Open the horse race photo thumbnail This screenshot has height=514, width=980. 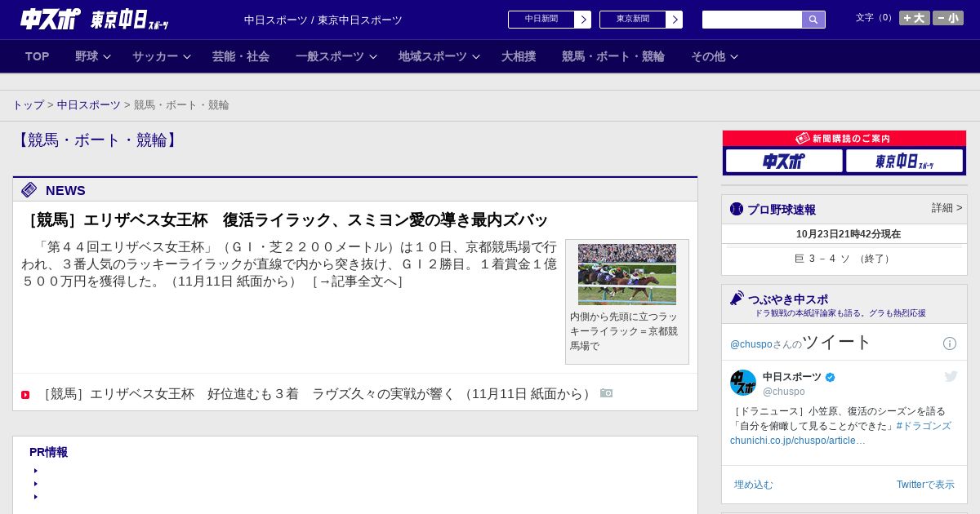click(x=627, y=274)
